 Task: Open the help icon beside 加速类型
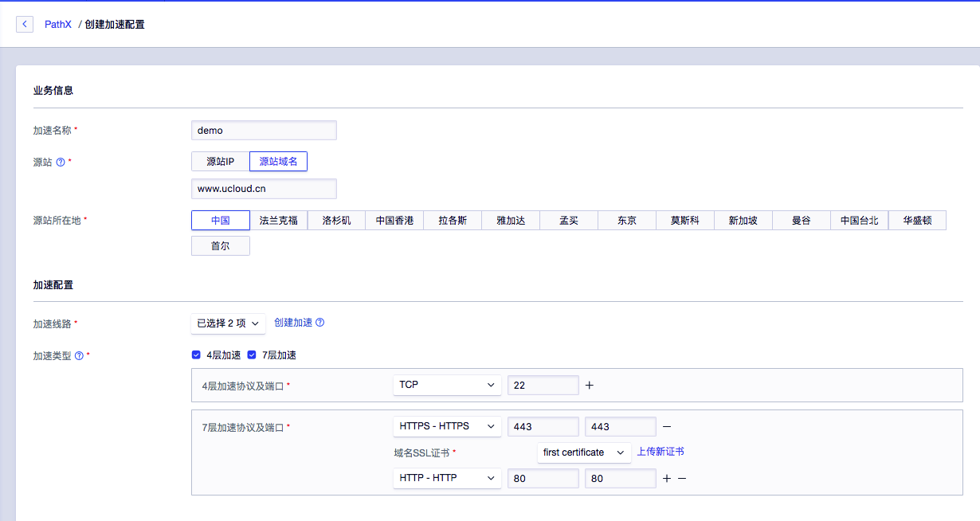click(79, 355)
